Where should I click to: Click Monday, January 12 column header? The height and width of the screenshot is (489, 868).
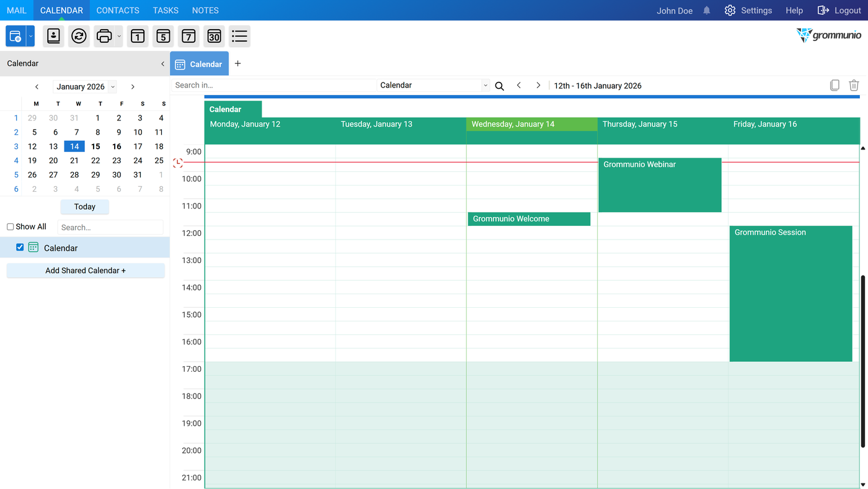click(270, 125)
